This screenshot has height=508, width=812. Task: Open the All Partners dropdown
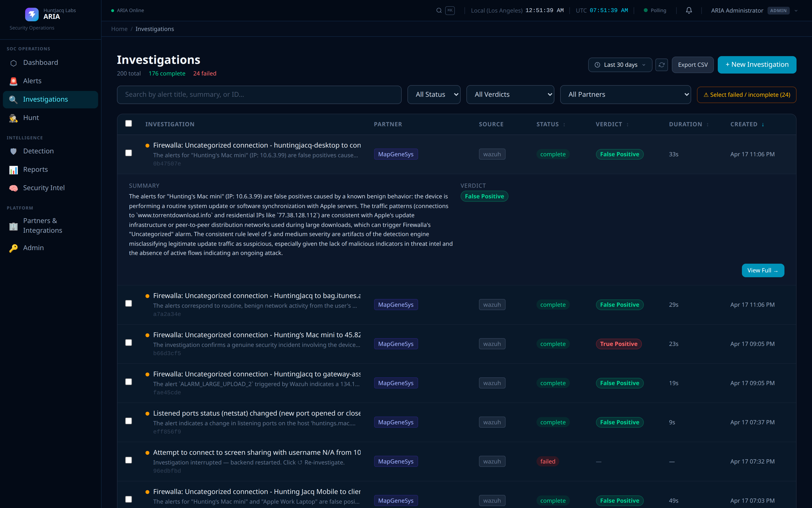coord(625,94)
